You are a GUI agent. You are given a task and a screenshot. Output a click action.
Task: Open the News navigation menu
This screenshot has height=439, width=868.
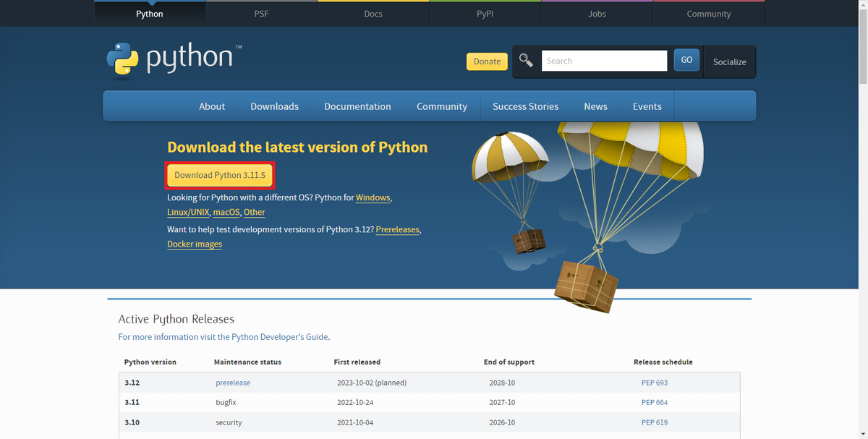595,106
